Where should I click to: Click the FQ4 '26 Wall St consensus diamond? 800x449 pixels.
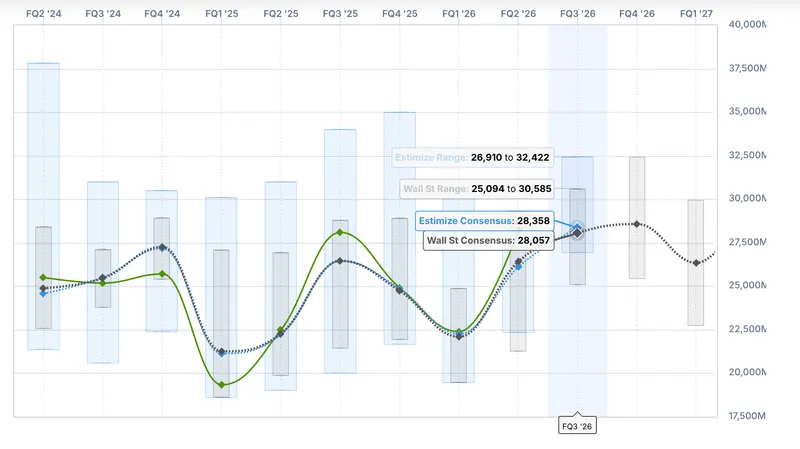pos(637,224)
